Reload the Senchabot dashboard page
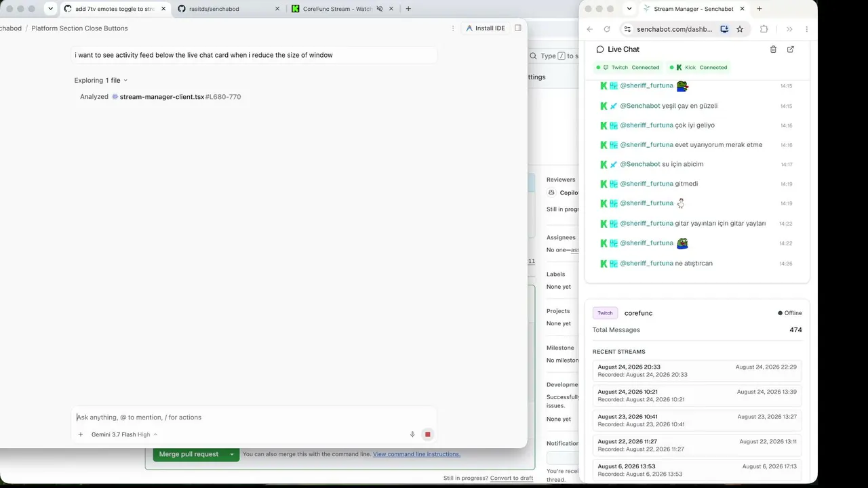 [x=607, y=29]
